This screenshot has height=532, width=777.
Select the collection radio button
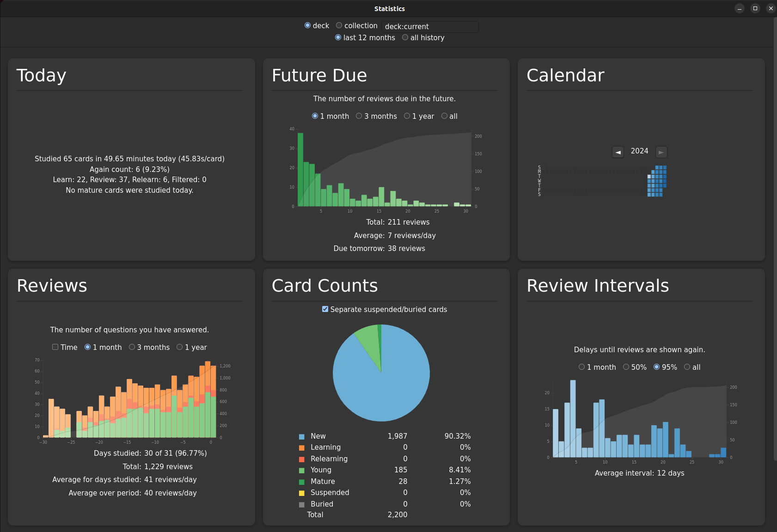339,25
